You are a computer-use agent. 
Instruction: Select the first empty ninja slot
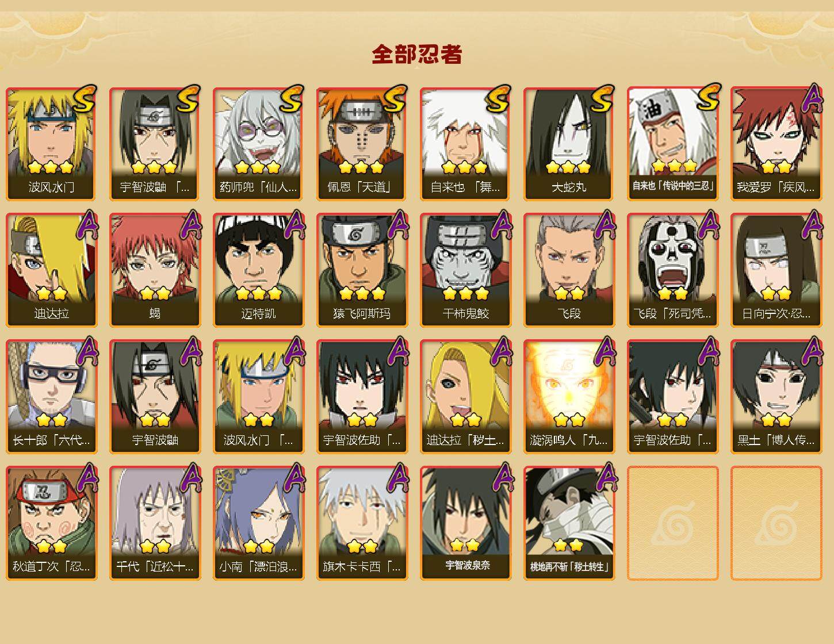tap(673, 523)
